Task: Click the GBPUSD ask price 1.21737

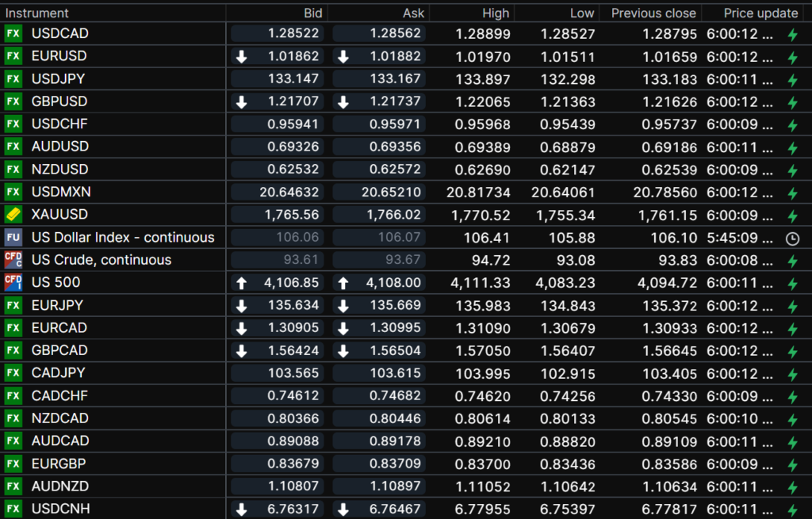Action: point(395,101)
